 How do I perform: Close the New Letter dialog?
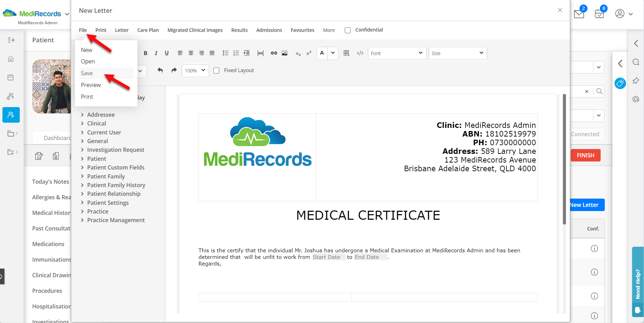tap(560, 10)
